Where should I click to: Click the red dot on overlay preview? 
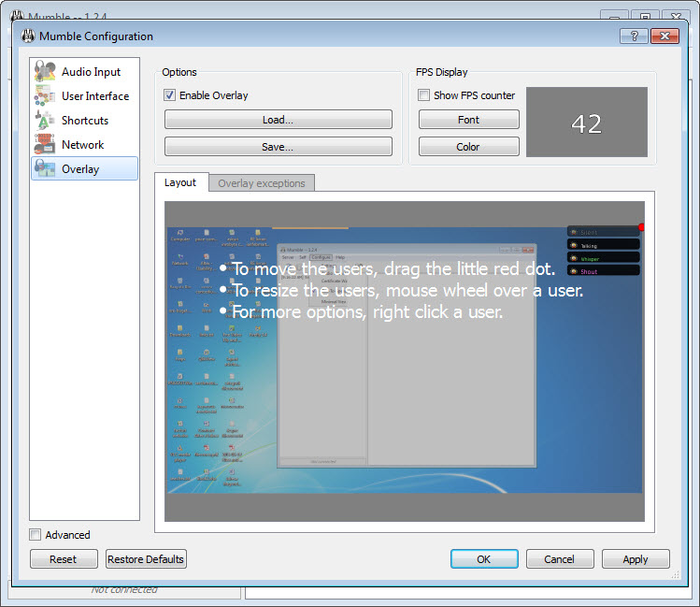coord(641,227)
